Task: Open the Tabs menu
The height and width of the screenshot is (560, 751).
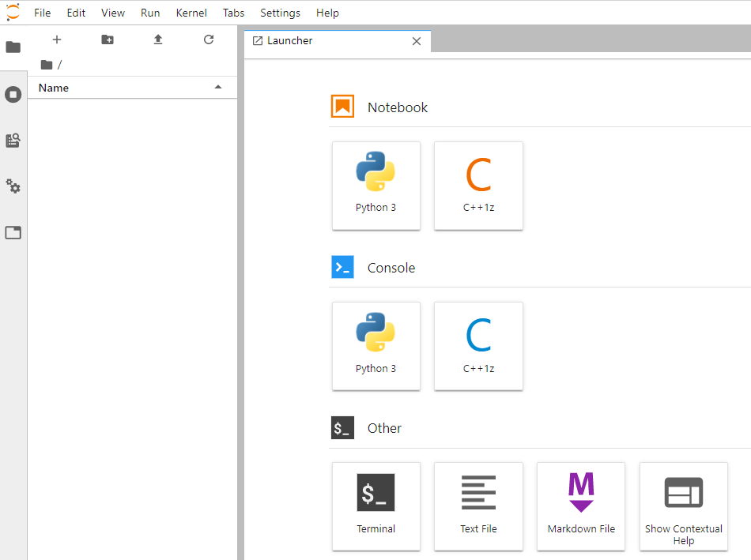Action: pyautogui.click(x=233, y=13)
